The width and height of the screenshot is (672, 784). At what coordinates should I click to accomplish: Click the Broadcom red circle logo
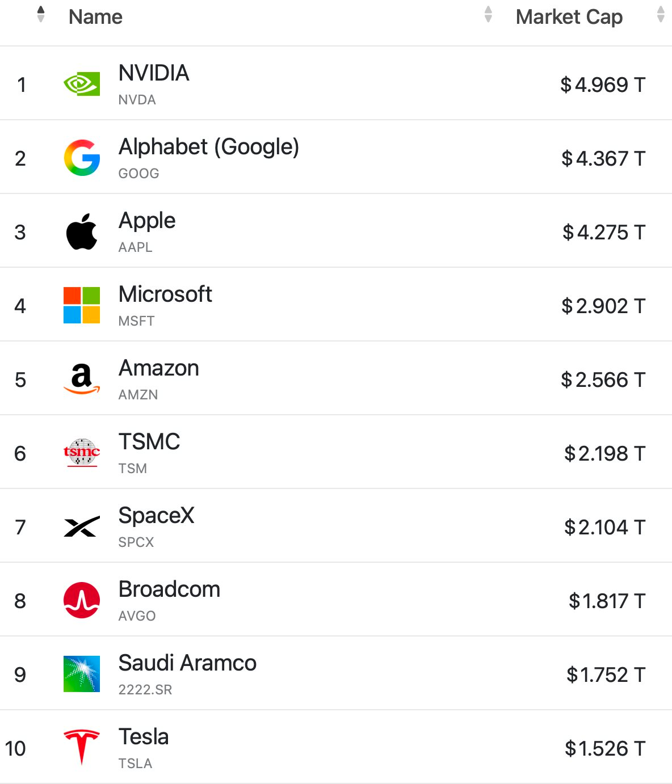pyautogui.click(x=82, y=600)
